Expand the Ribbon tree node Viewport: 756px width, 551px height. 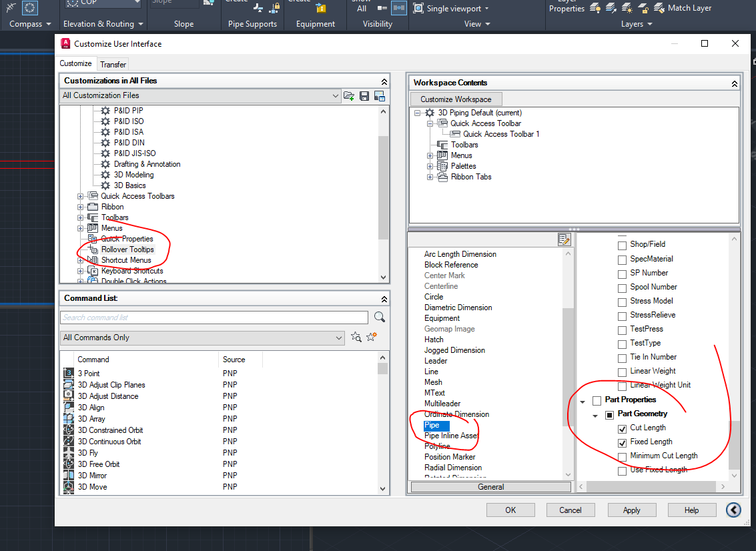coord(81,207)
